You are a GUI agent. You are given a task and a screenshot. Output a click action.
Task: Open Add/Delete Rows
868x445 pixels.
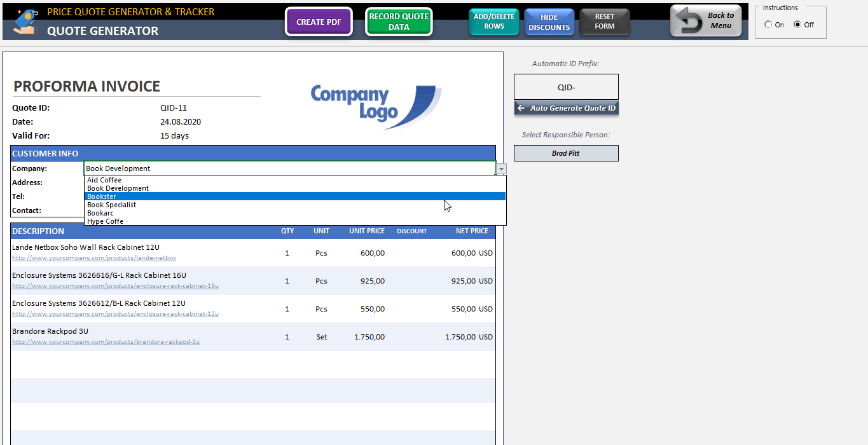pyautogui.click(x=494, y=22)
